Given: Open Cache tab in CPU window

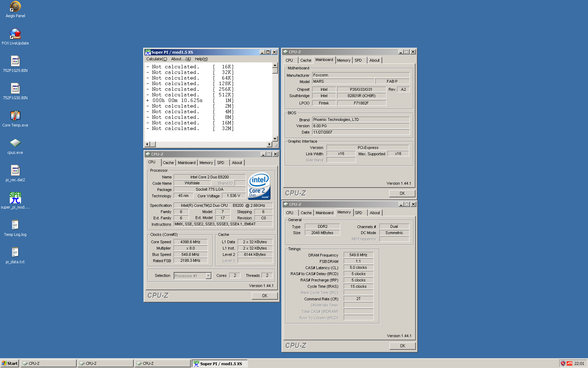Looking at the screenshot, I should tap(168, 163).
